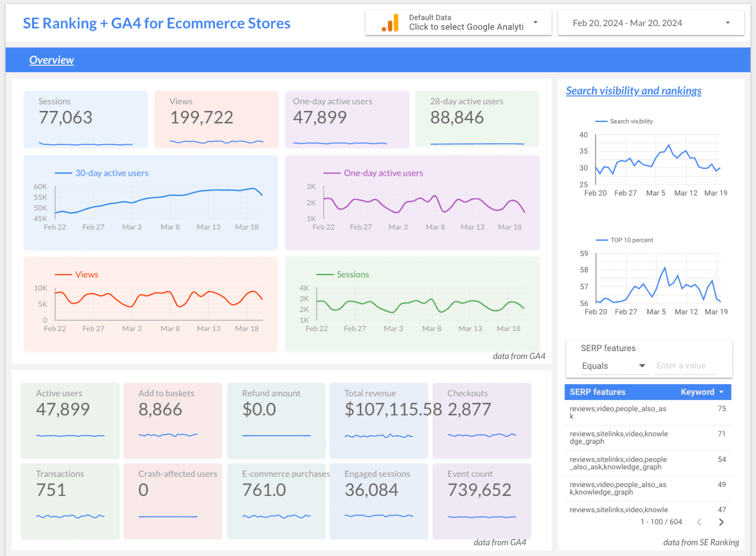This screenshot has height=556, width=756.
Task: Click the previous page arrow under SERP features table
Action: [699, 522]
